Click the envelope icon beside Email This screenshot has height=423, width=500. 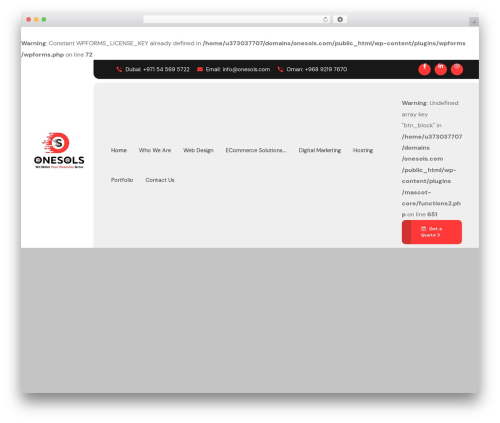(200, 69)
